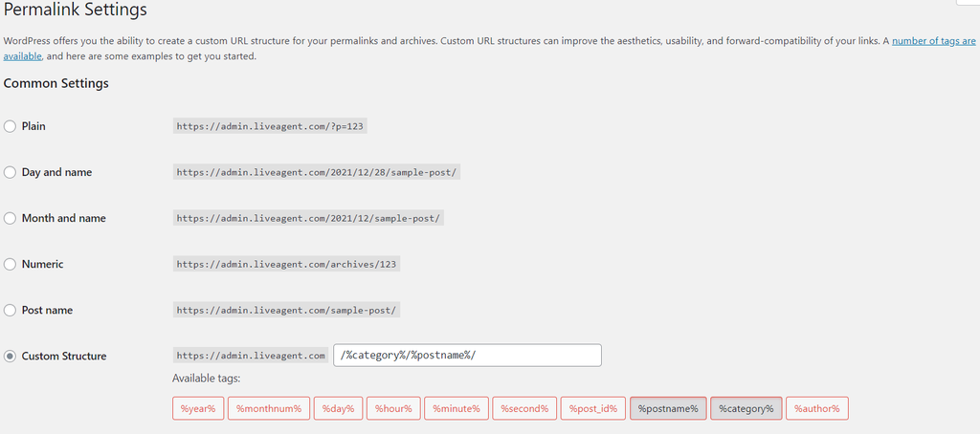Viewport: 980px width, 434px height.
Task: Select the Post name radio button
Action: pyautogui.click(x=11, y=310)
